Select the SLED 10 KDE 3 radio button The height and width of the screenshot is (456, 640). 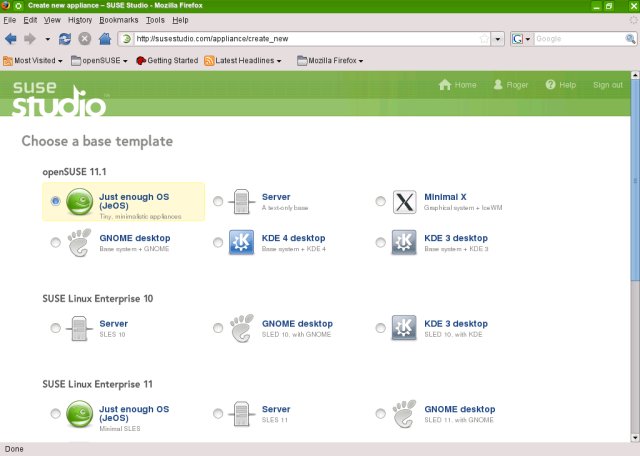click(x=380, y=328)
